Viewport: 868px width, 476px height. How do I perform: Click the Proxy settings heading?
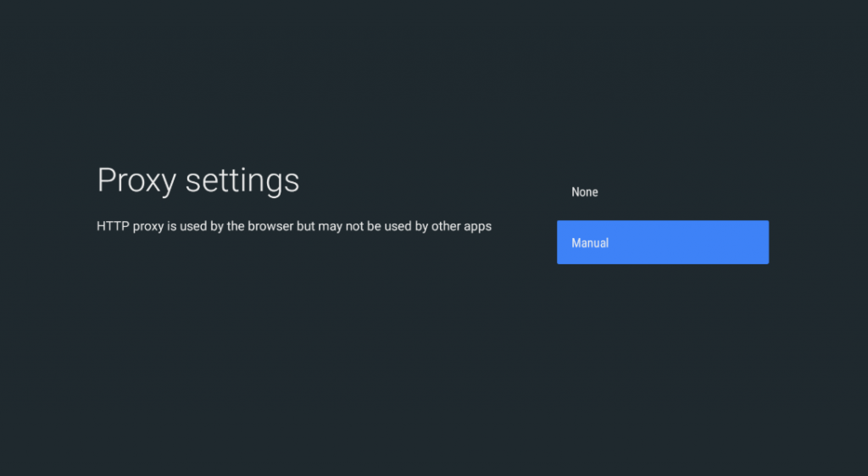198,180
